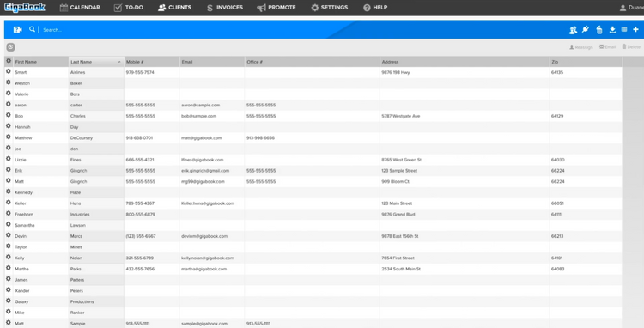This screenshot has width=644, height=328.
Task: Select address 2534 South Main St
Action: 401,269
